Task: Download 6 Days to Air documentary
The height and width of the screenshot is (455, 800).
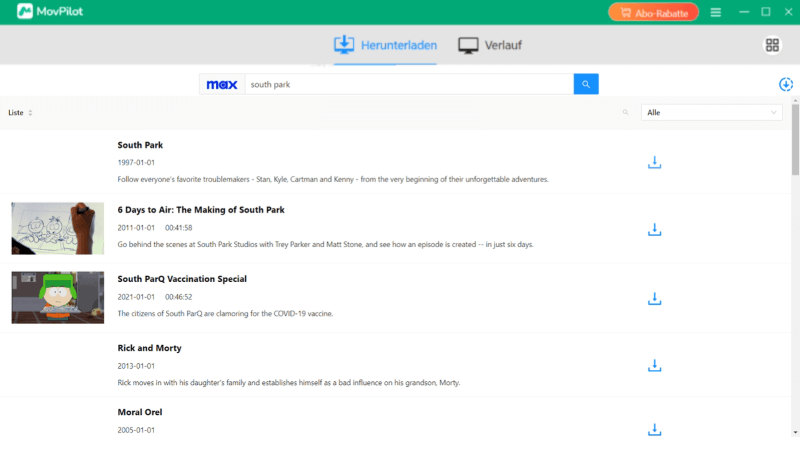Action: 655,230
